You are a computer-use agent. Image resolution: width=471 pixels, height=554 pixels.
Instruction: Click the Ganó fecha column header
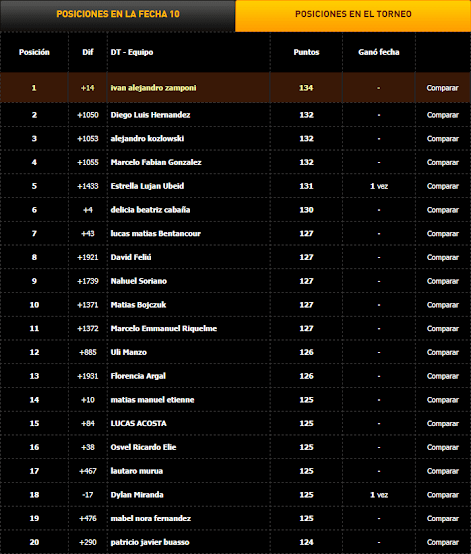pos(379,52)
